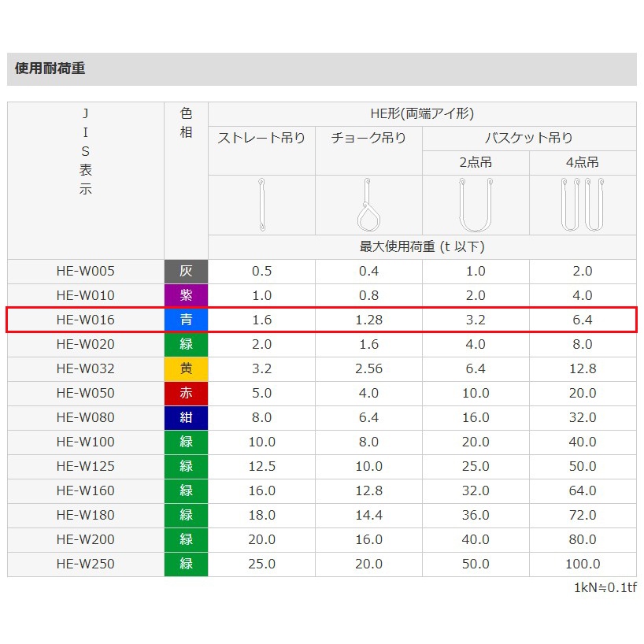Click the ストレート吊り column header
Screen dimensions: 644x644
[261, 139]
